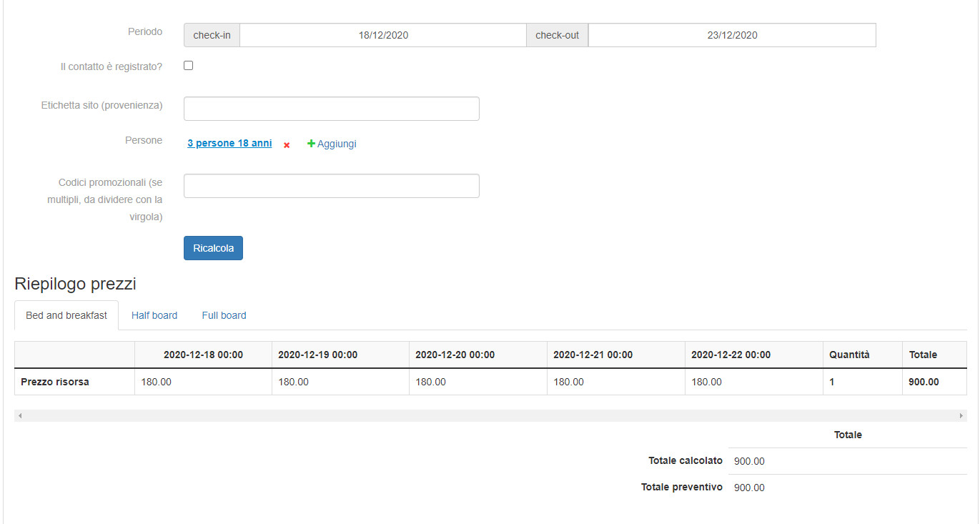Click the Riepilogo prezzi heading
This screenshot has height=524, width=980.
75,284
